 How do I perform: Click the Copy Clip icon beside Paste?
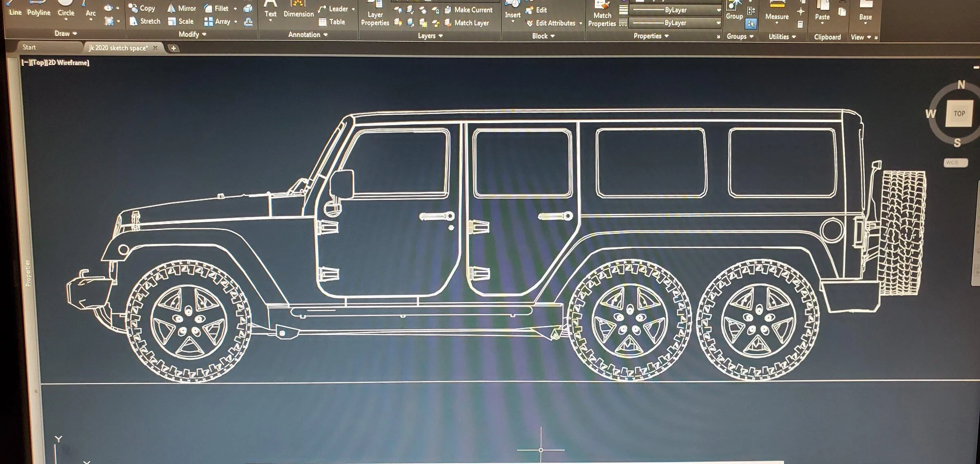[842, 12]
